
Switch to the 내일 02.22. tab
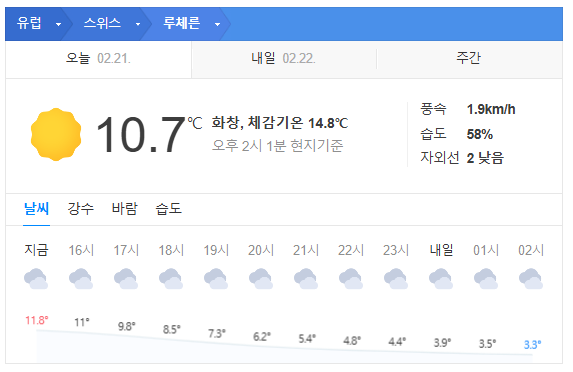pyautogui.click(x=284, y=58)
